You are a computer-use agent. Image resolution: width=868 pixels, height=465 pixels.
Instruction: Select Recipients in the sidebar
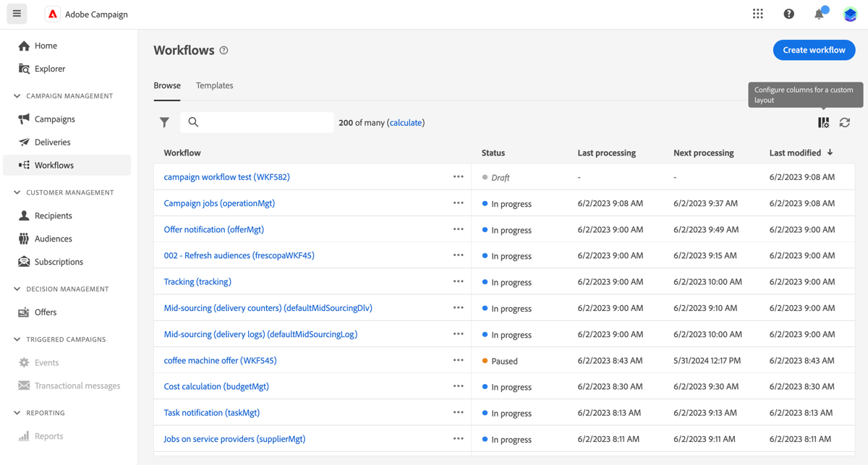pos(53,215)
